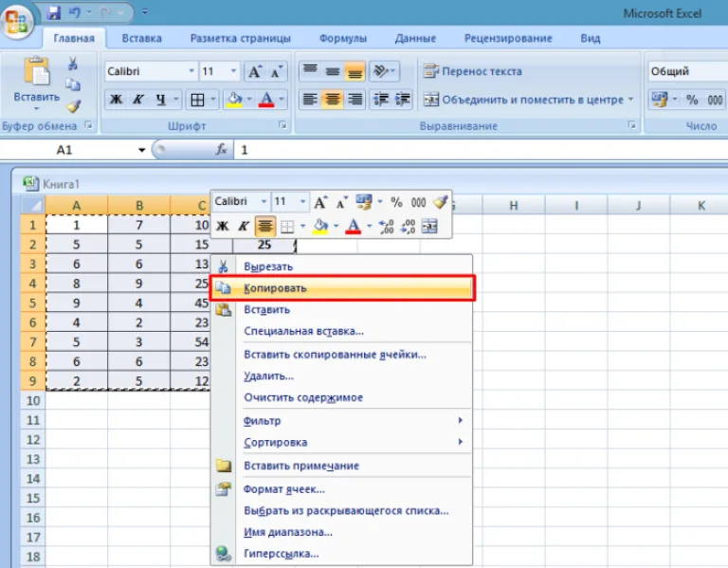Open the underline style dropdown arrow
Screen dimensions: 728x568
[176, 99]
